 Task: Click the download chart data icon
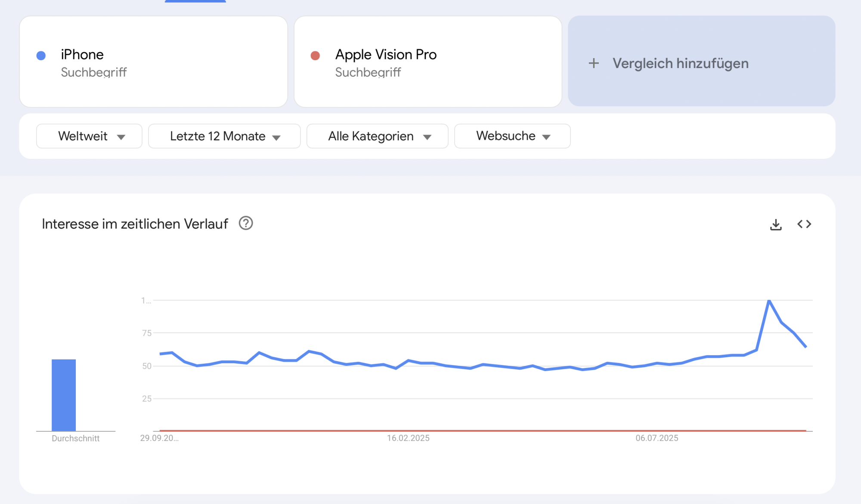[776, 224]
